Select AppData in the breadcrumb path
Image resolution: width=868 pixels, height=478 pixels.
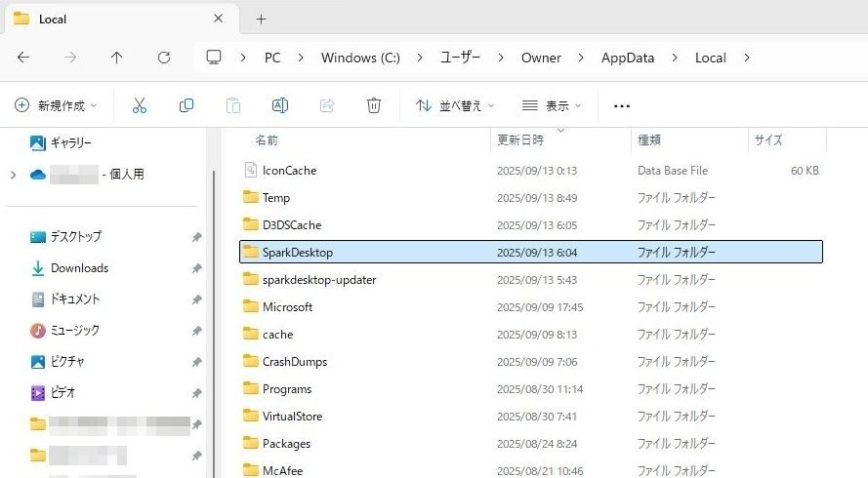coord(627,58)
